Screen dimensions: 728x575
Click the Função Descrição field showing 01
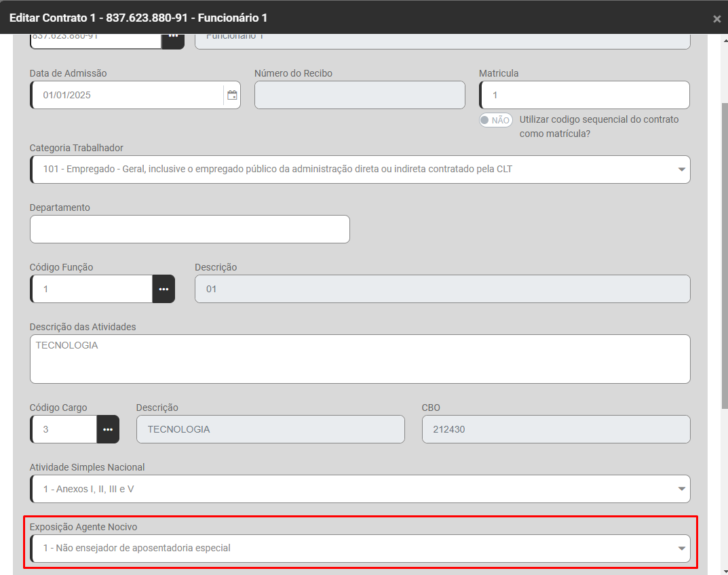point(442,289)
